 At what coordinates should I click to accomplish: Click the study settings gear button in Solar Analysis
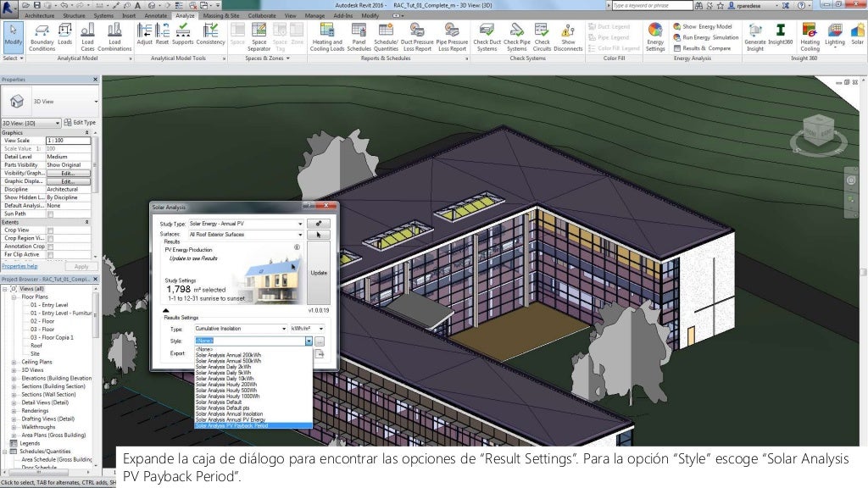point(319,224)
